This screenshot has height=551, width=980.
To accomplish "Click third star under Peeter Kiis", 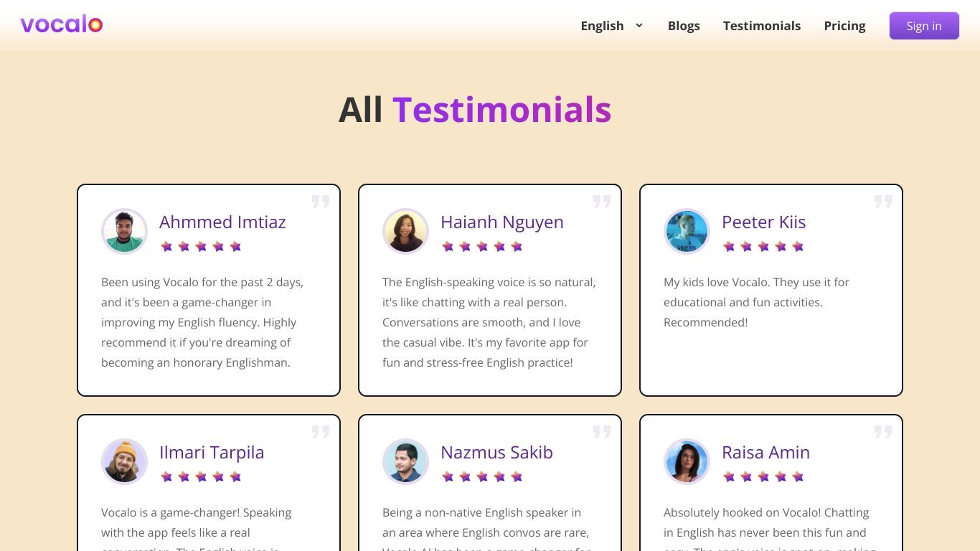I will [763, 246].
